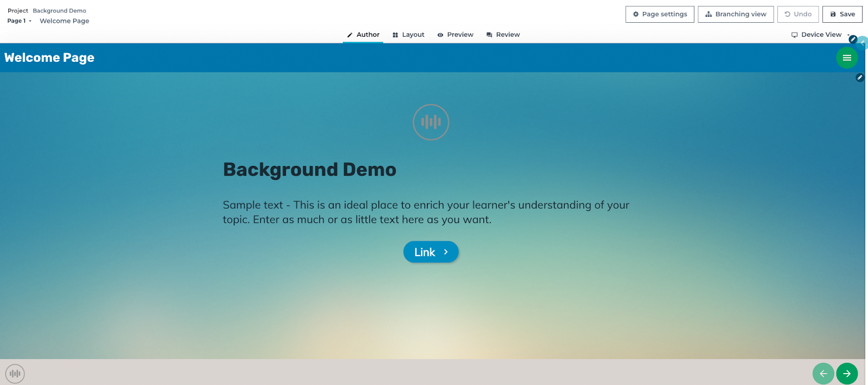Screen dimensions: 868x385
Task: Go back with the left arrow button
Action: tap(823, 374)
